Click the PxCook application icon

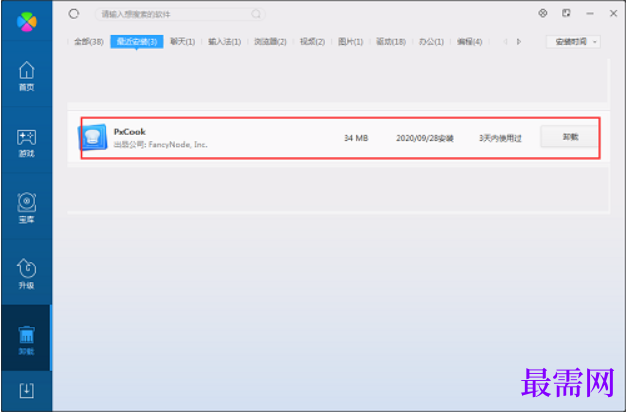tap(93, 137)
